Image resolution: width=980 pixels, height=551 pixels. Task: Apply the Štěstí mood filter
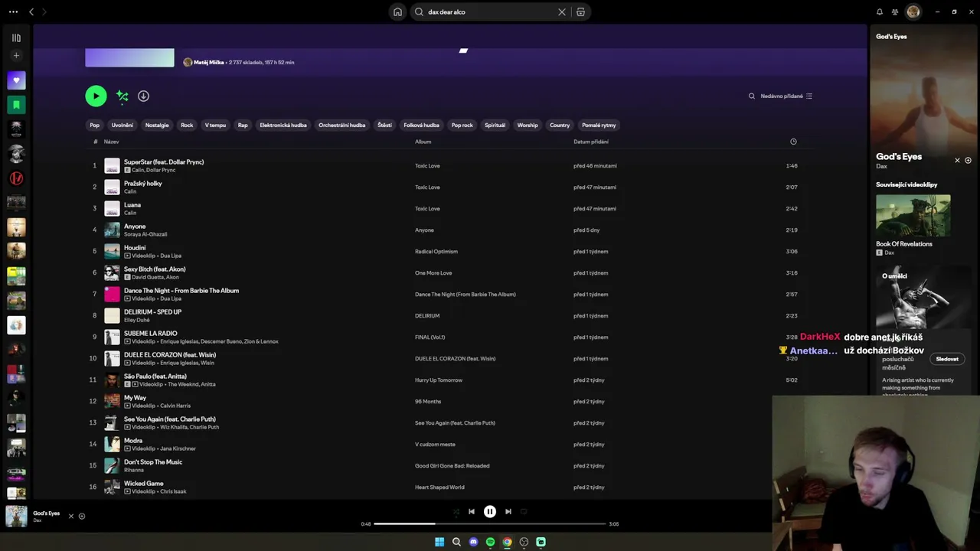click(x=384, y=126)
